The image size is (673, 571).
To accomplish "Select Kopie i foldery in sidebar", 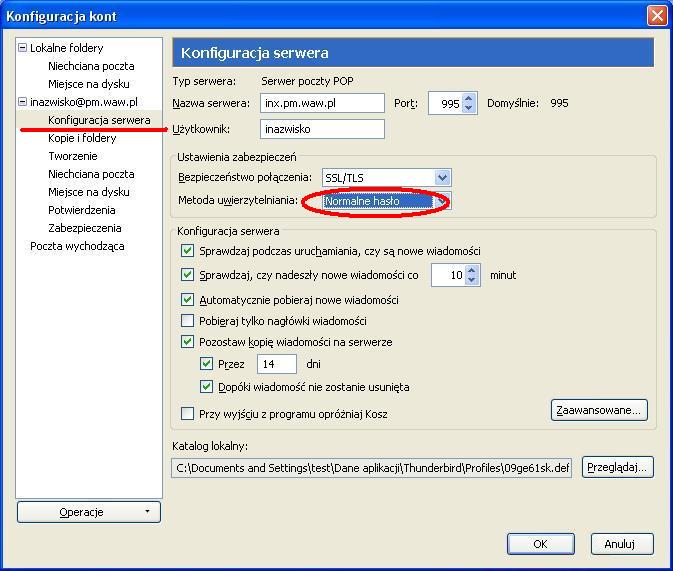I will click(82, 138).
